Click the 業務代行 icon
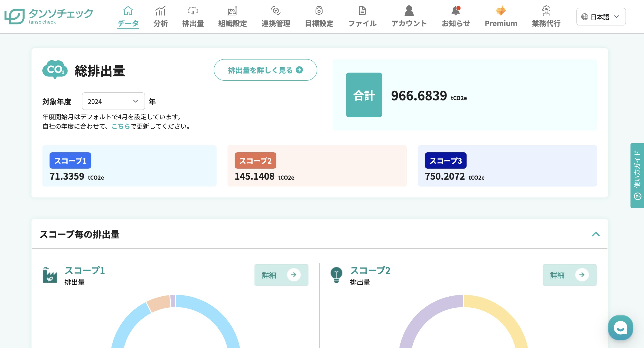This screenshot has height=348, width=644. point(546,11)
